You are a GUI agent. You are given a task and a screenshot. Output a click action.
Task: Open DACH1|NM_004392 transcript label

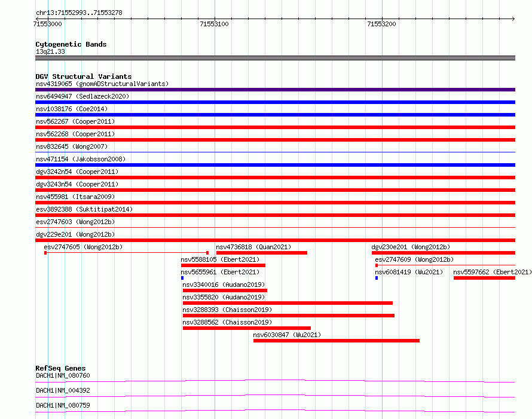click(x=63, y=390)
